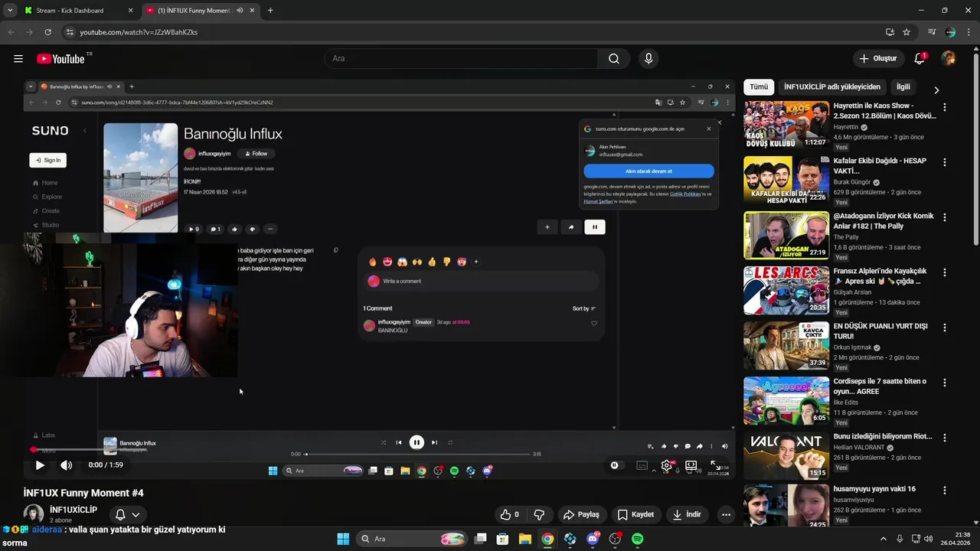Show next filter chips with arrow

[936, 90]
